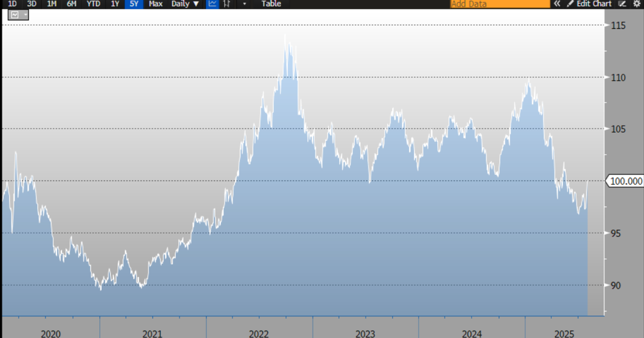The width and height of the screenshot is (644, 338).
Task: Click the 2020 year label
Action: 51,333
